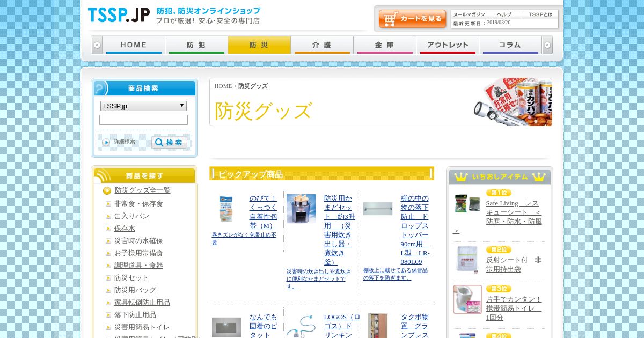The height and width of the screenshot is (338, 644).
Task: Open the LOGOS(ロゴス)ドリンキング product link
Action: pyautogui.click(x=342, y=326)
